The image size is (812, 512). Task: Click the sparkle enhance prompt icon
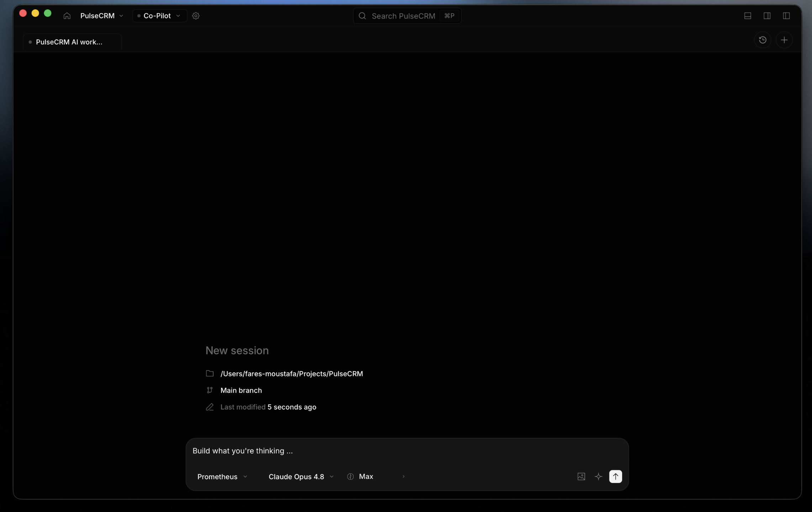click(x=599, y=476)
